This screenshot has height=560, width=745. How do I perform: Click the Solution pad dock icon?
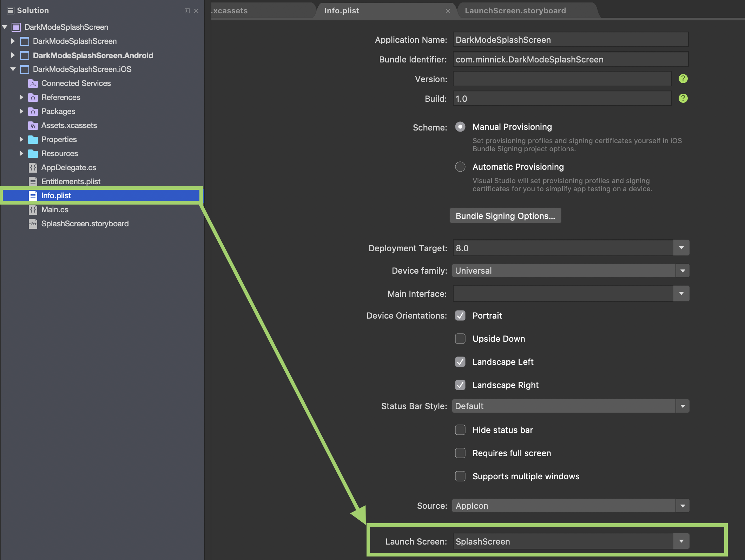click(x=187, y=11)
